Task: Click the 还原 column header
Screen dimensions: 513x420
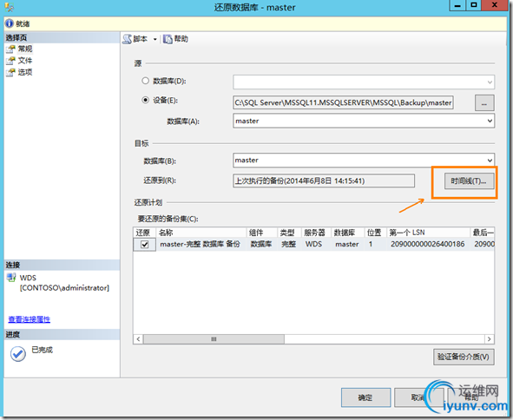Action: tap(144, 233)
